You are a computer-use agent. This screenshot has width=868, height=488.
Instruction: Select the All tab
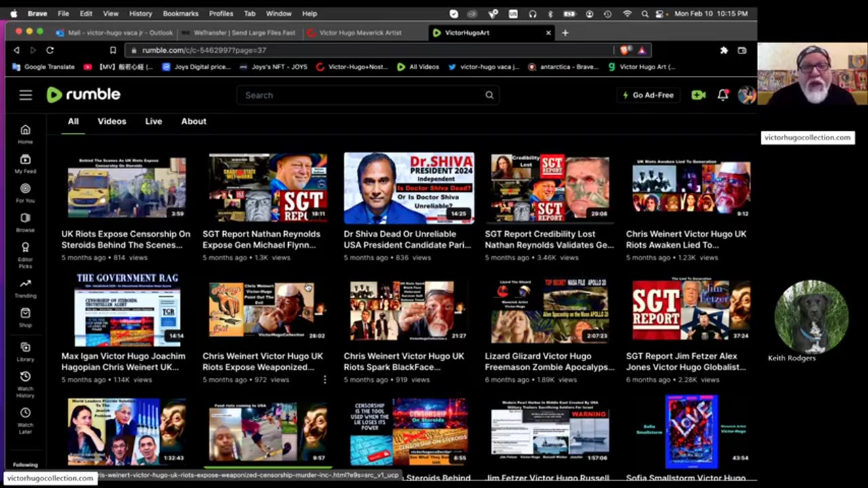point(73,121)
